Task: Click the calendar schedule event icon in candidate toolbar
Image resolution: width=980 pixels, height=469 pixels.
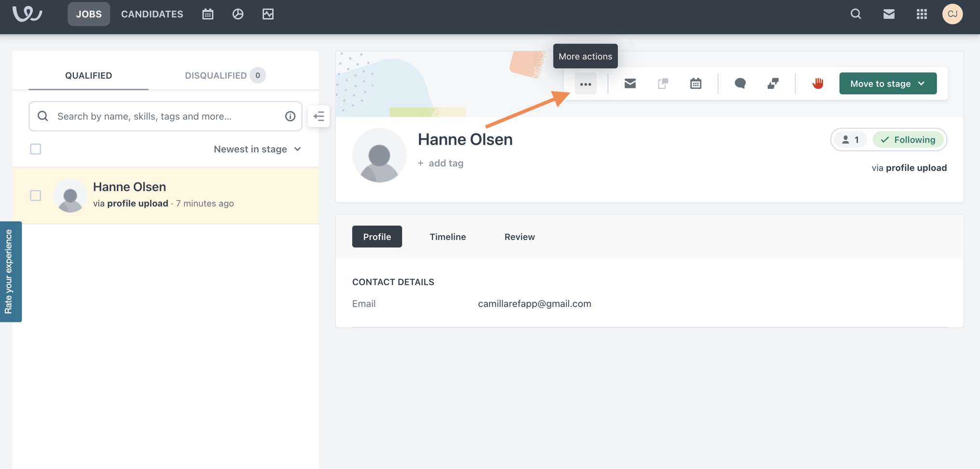Action: (x=695, y=83)
